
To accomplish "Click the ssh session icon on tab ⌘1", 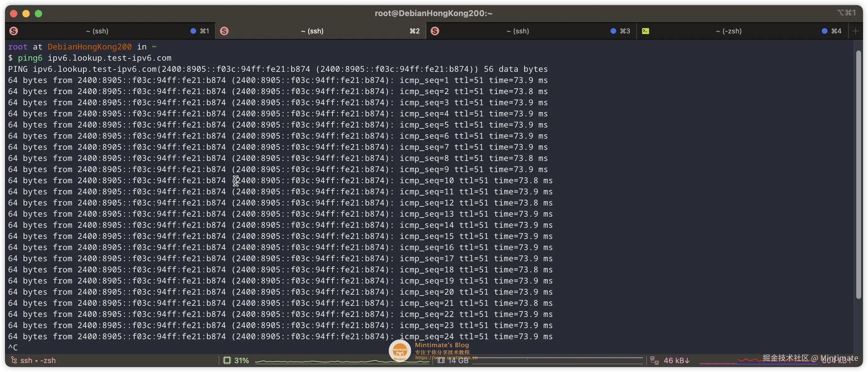I will pyautogui.click(x=14, y=31).
